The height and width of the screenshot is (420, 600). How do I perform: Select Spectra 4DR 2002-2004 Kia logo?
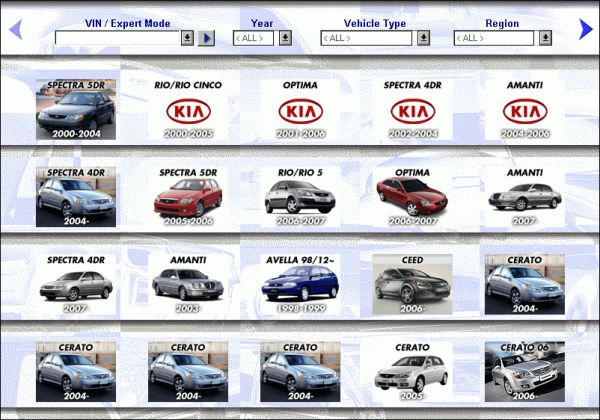coord(412,109)
